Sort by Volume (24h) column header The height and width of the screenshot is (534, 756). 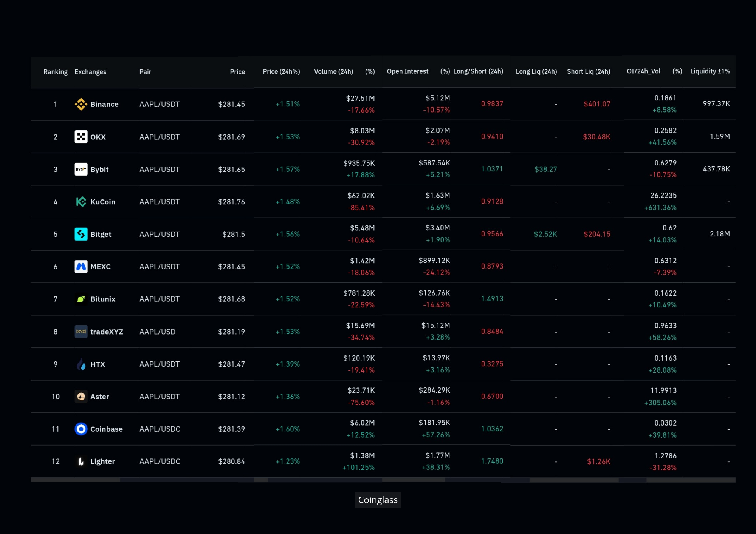pos(333,72)
